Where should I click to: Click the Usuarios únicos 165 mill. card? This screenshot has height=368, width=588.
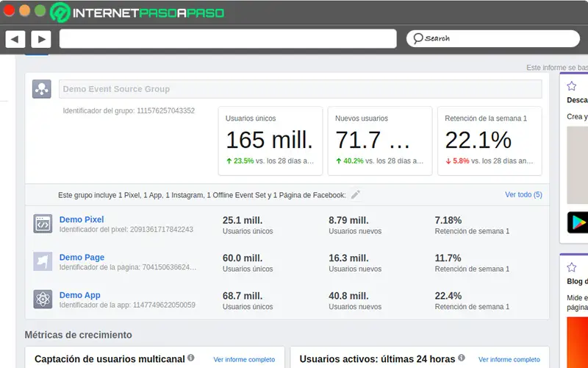(x=270, y=141)
